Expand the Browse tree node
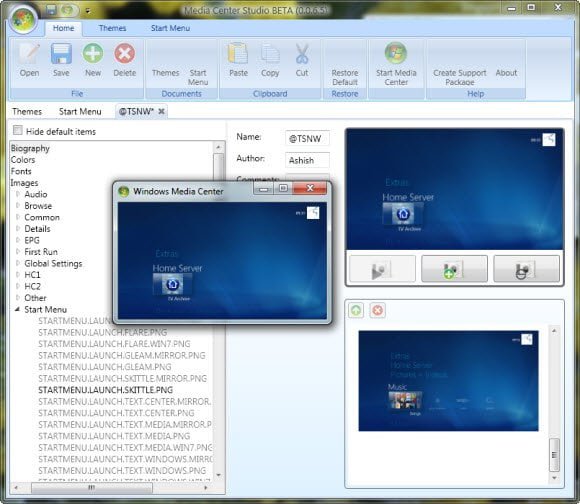 coord(18,205)
